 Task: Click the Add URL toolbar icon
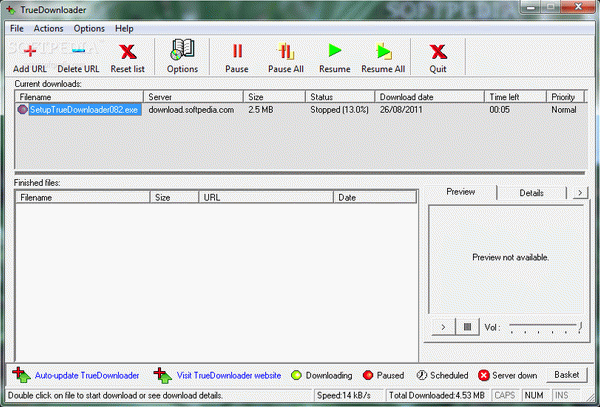[30, 51]
